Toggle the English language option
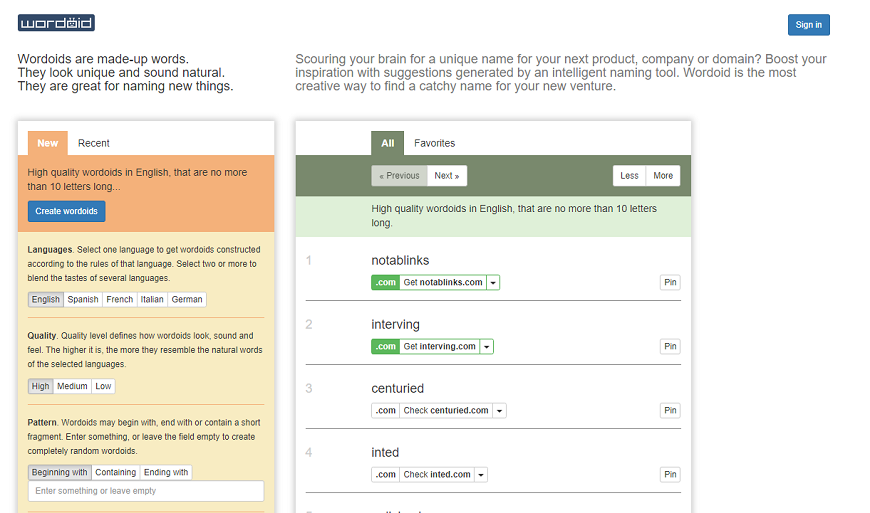Image resolution: width=870 pixels, height=513 pixels. click(45, 299)
